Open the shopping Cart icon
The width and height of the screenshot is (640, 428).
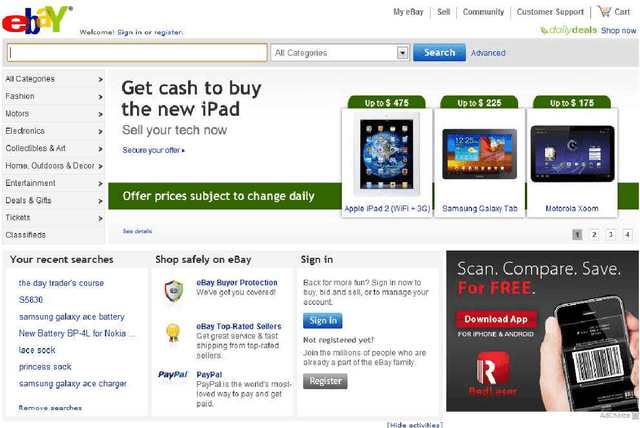tap(607, 12)
